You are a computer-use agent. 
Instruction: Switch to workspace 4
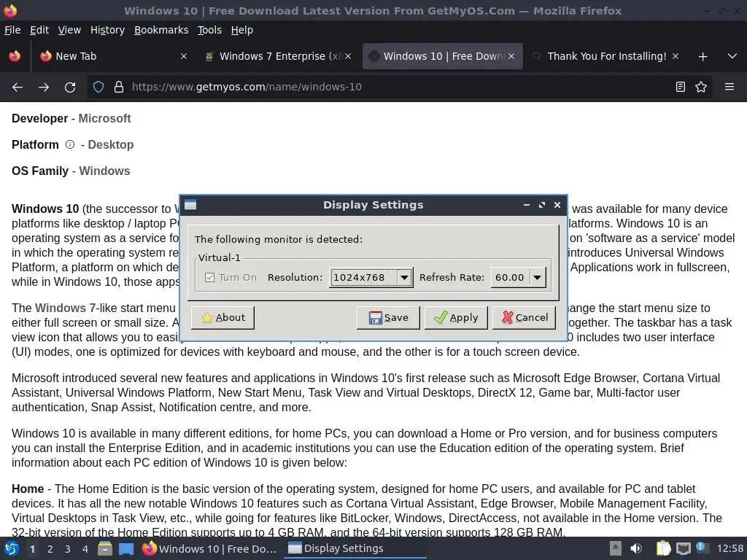pyautogui.click(x=85, y=549)
